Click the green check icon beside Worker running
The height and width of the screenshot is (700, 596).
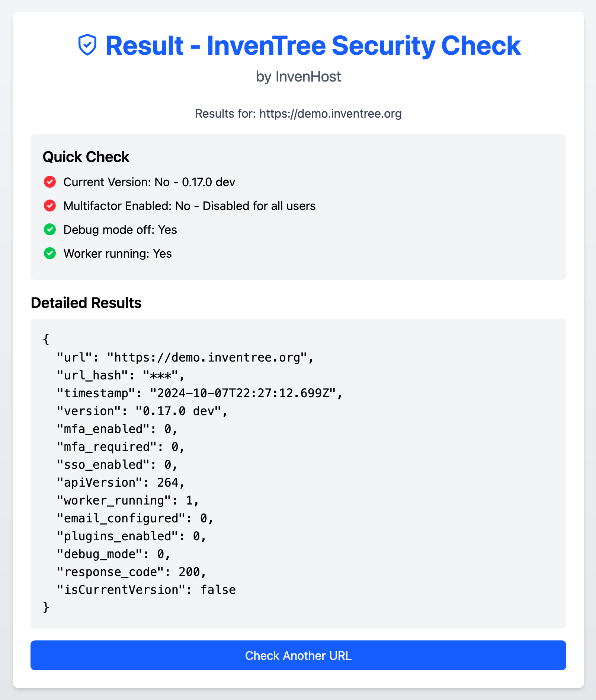coord(49,254)
